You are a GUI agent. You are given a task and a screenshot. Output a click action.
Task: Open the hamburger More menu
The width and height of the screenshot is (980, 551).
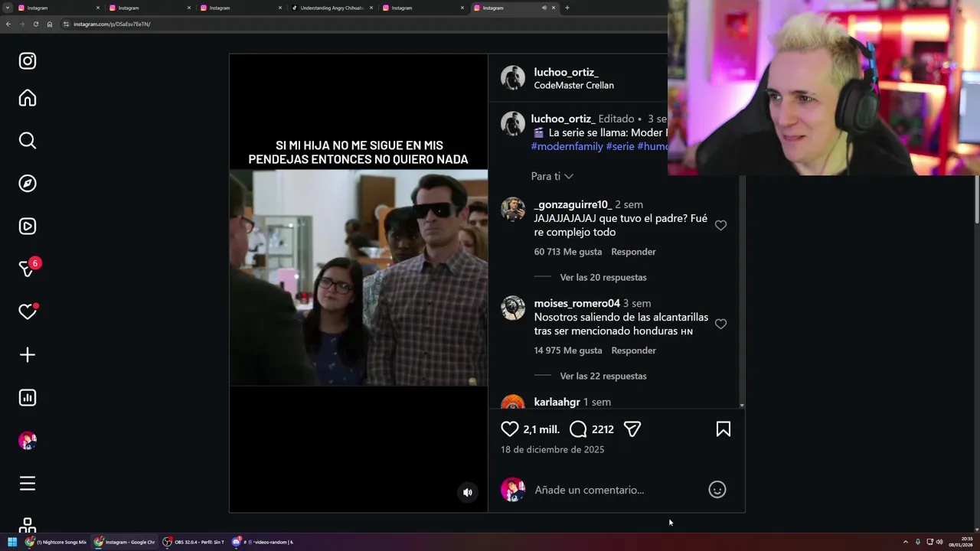pyautogui.click(x=28, y=484)
